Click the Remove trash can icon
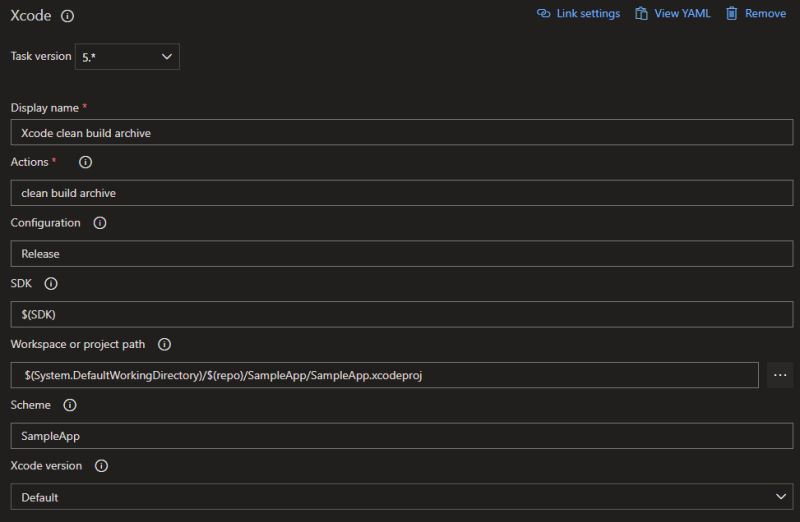The image size is (800, 522). (732, 13)
